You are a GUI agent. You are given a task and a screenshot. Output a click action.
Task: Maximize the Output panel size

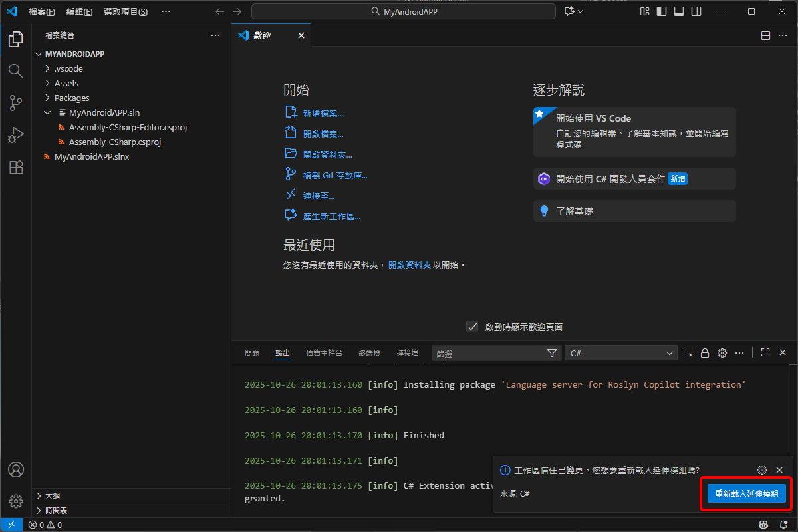coord(765,352)
